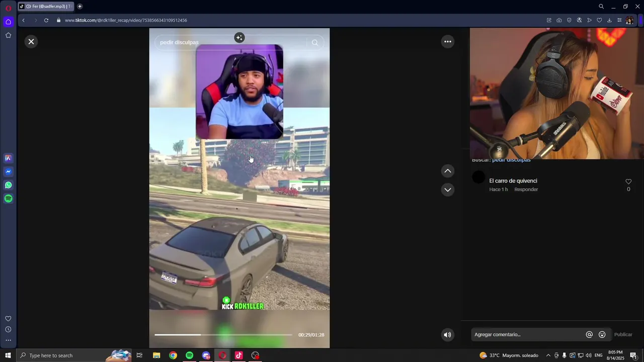Open the Opera Flow send icon
Viewport: 644px width, 362px height.
(x=589, y=20)
